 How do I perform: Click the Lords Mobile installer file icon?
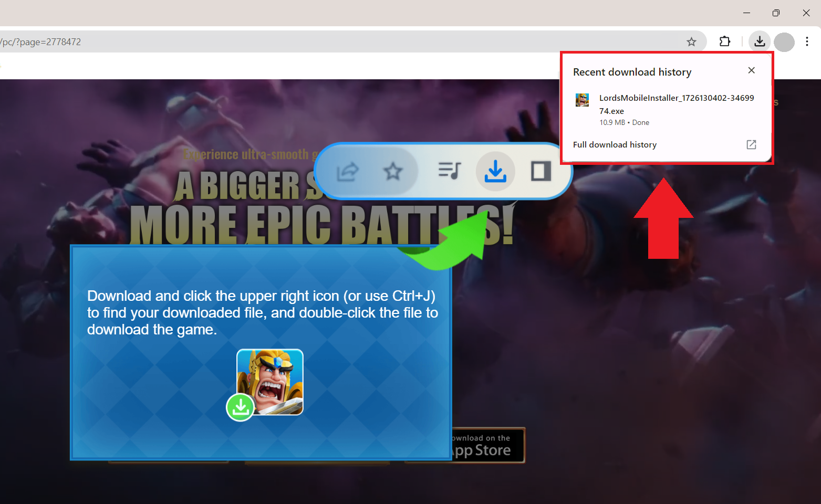[582, 100]
